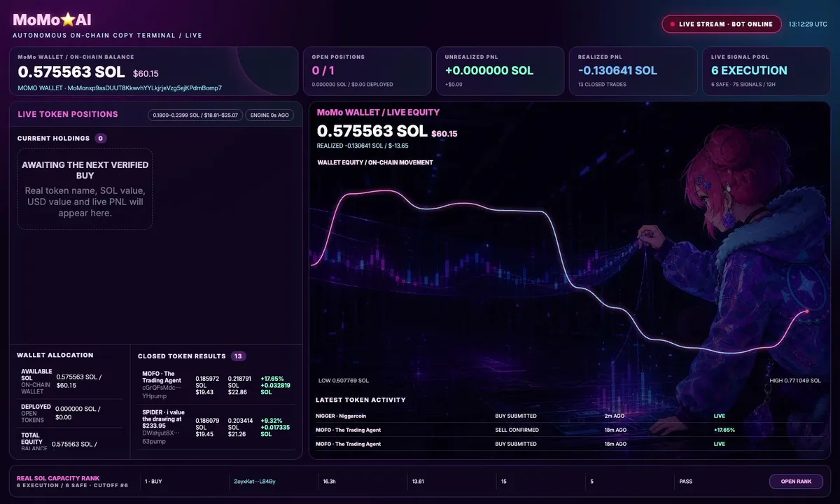Click the ENGINE 0s AGO pill

[269, 115]
